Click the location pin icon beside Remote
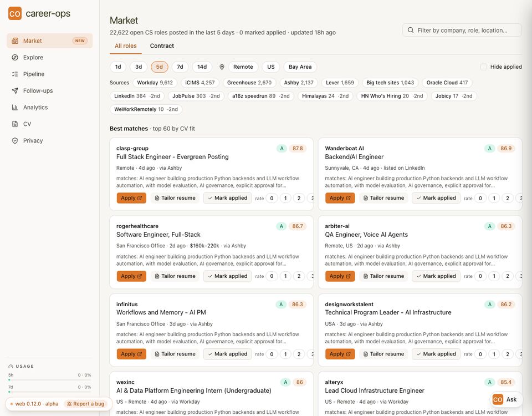The image size is (532, 416). pos(222,67)
